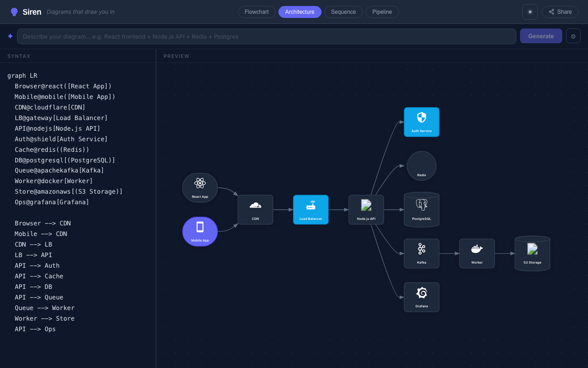Click the 'Queue@apachekafka[Kafka]' code line

click(59, 170)
